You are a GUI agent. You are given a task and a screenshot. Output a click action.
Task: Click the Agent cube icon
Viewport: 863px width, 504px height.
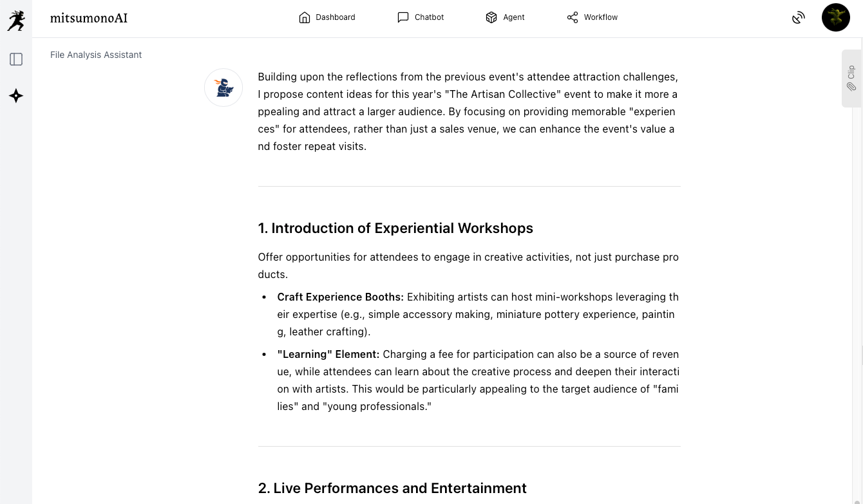click(491, 18)
